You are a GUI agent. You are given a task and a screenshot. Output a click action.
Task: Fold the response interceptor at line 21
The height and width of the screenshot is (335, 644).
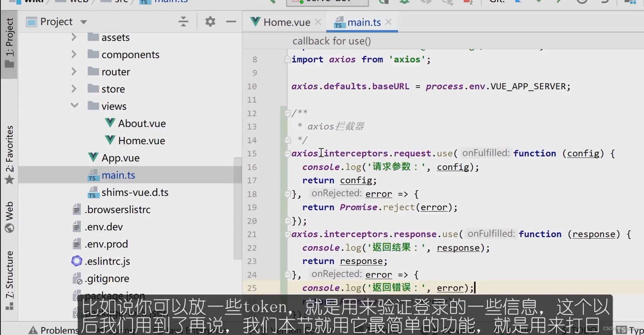287,234
